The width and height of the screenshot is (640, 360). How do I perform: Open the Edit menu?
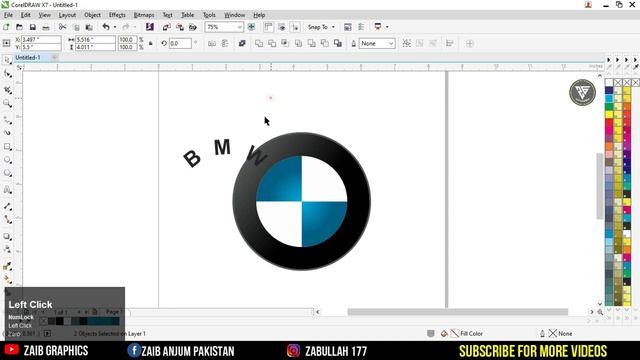(25, 15)
